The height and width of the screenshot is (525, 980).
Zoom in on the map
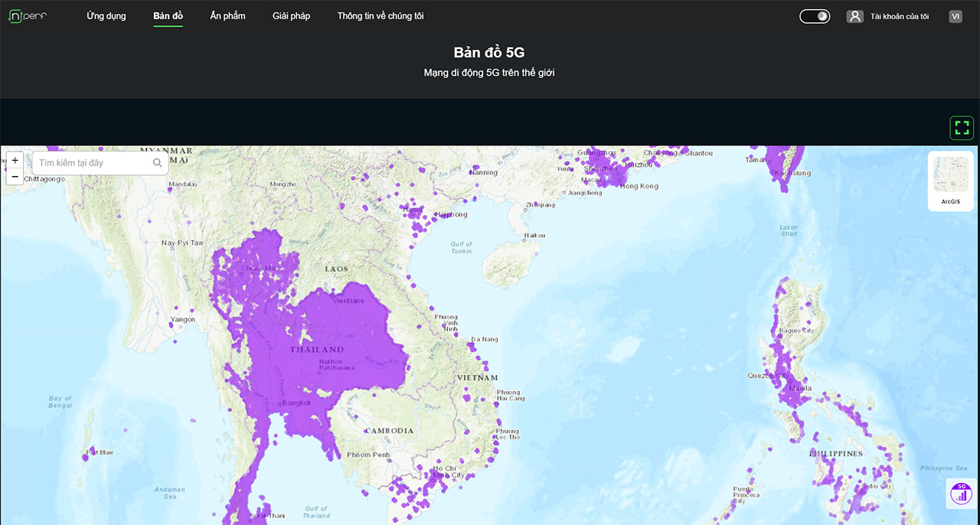15,161
